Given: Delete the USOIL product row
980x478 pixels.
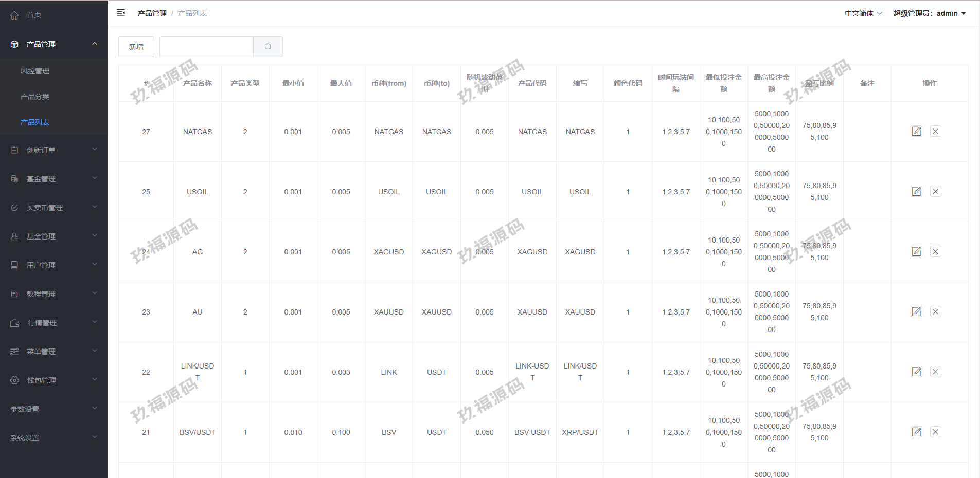Looking at the screenshot, I should coord(935,192).
